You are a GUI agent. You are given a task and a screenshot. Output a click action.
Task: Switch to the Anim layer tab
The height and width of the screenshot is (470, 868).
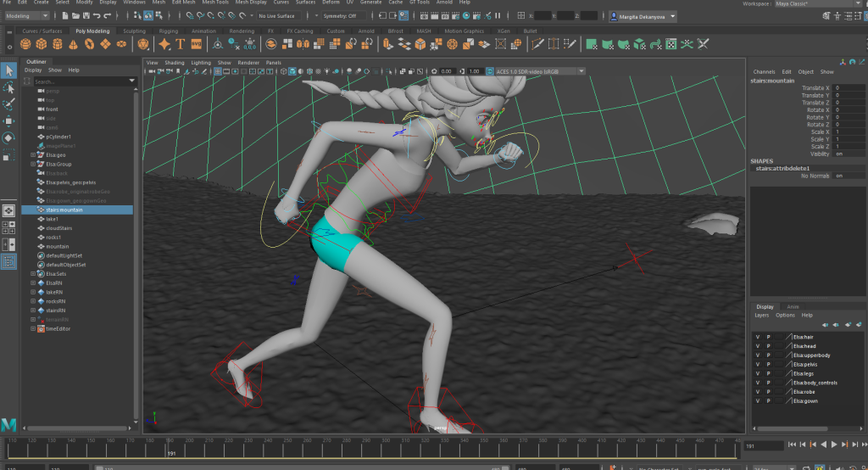pyautogui.click(x=793, y=306)
